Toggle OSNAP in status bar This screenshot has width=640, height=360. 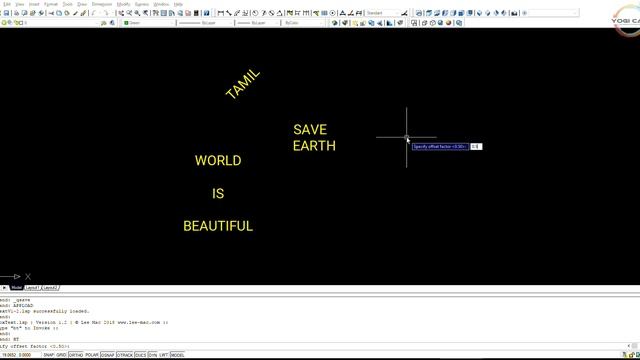tap(108, 355)
